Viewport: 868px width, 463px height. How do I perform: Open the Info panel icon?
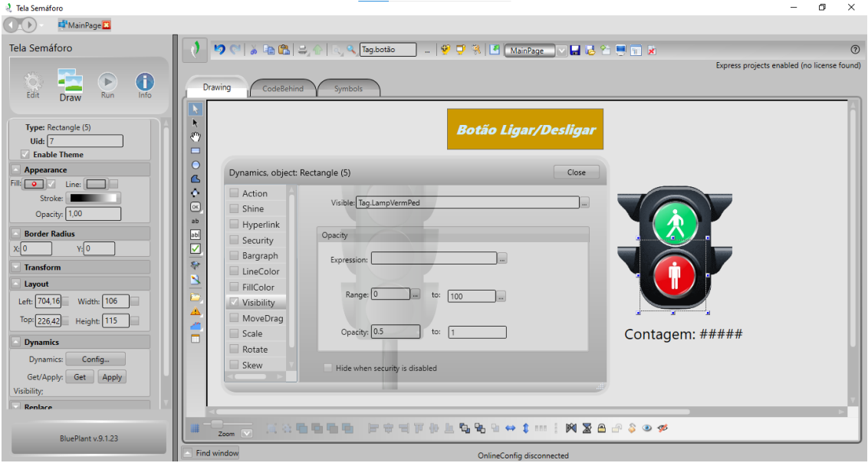[x=144, y=84]
